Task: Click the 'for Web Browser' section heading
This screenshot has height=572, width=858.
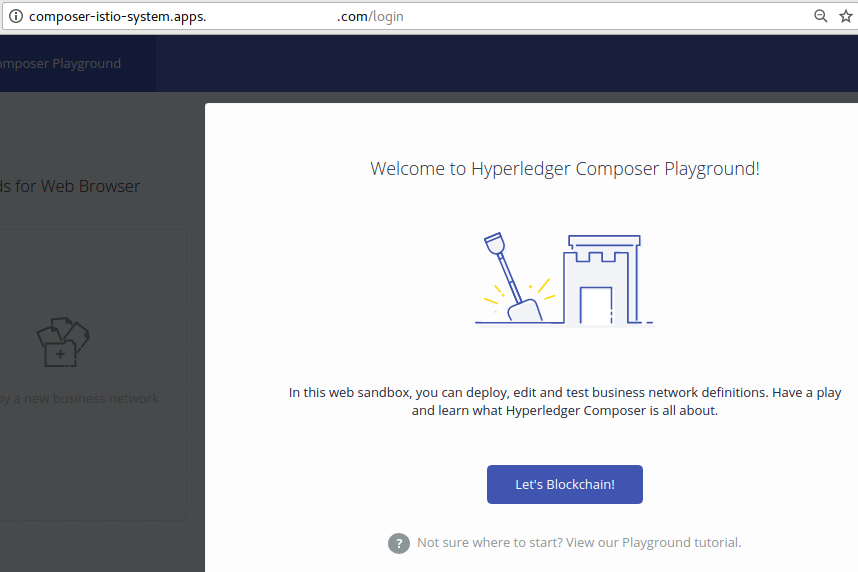Action: [x=70, y=186]
